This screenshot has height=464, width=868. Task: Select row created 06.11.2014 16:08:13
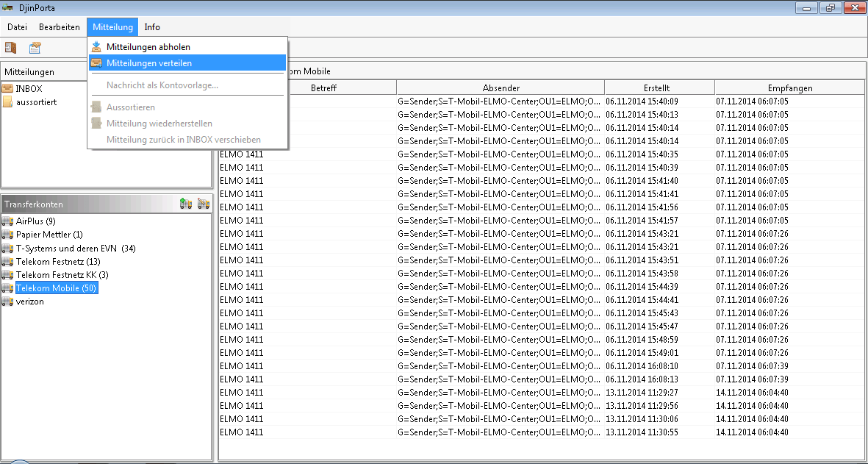tap(542, 379)
